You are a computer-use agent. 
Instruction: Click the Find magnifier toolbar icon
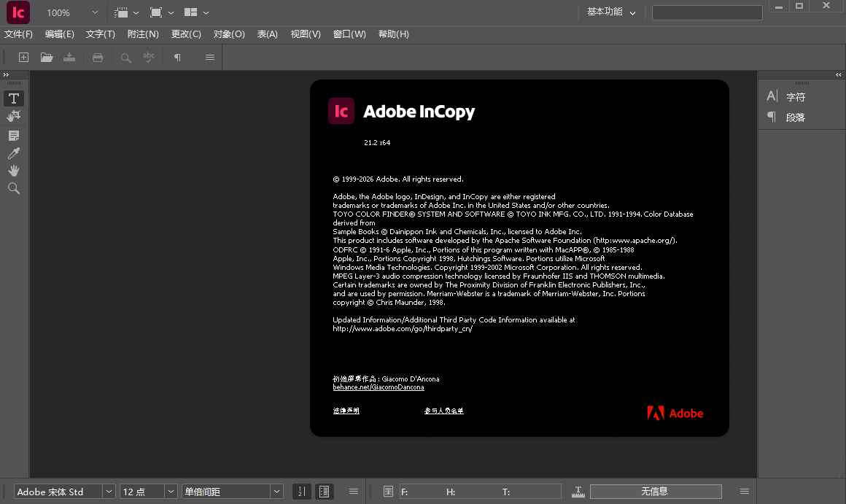(125, 58)
